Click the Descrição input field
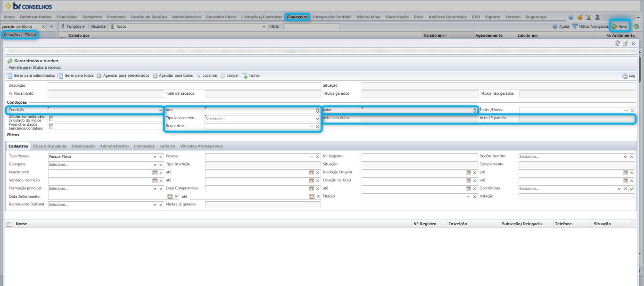This screenshot has height=286, width=644. click(184, 86)
